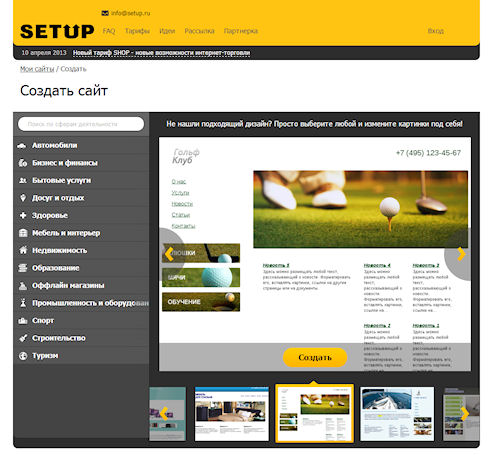This screenshot has width=490, height=455.
Task: Go back to Мои сайты breadcrumb
Action: [37, 69]
